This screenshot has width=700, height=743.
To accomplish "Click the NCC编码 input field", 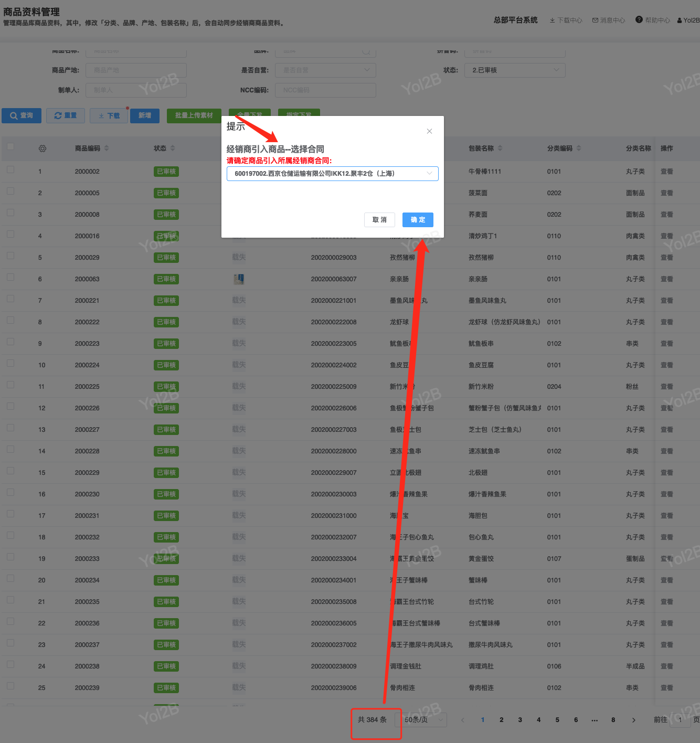I will click(x=325, y=90).
